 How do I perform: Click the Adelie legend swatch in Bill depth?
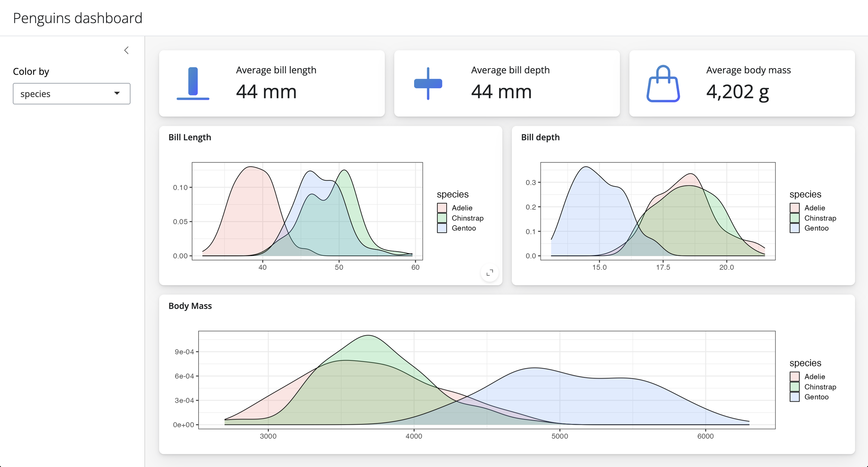tap(794, 208)
